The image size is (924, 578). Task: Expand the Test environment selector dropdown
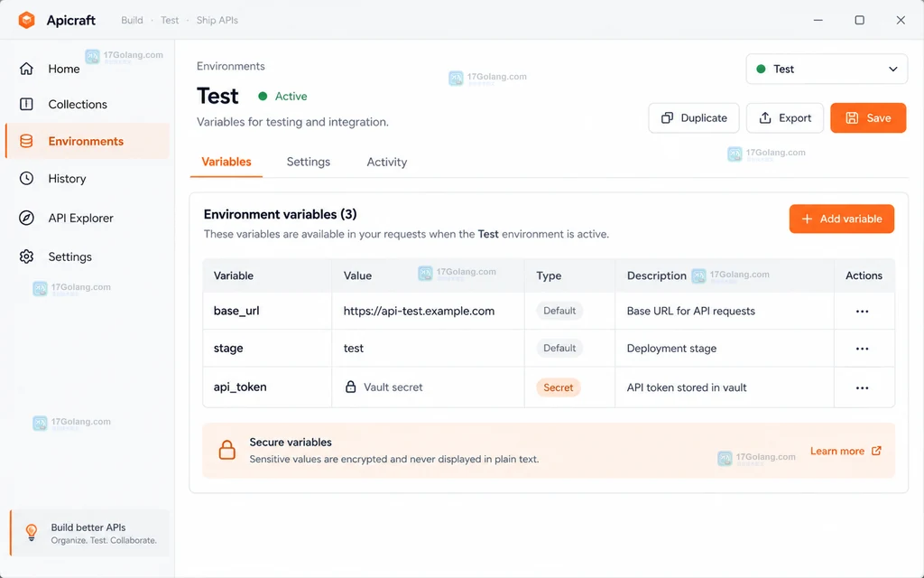(827, 69)
